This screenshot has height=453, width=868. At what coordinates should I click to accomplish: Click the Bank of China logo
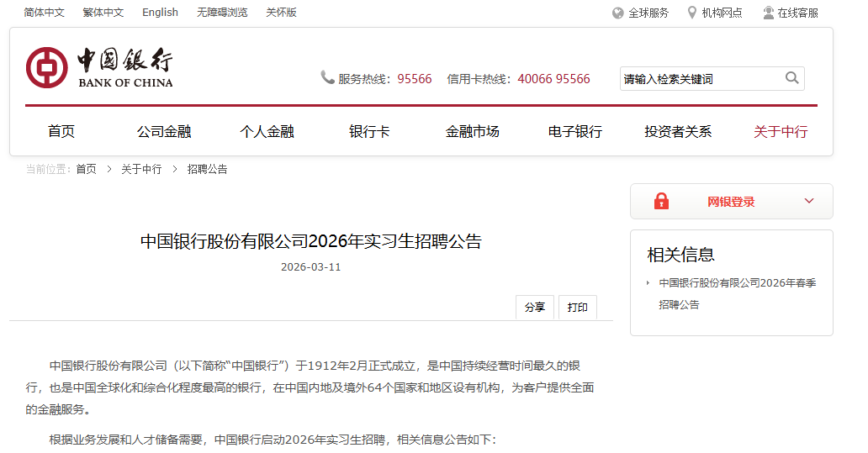click(x=99, y=67)
